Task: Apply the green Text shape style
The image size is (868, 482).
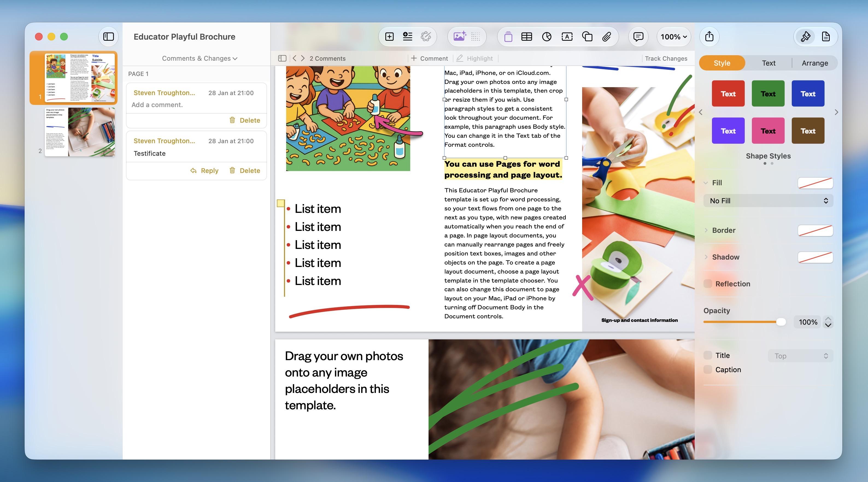Action: [x=768, y=93]
